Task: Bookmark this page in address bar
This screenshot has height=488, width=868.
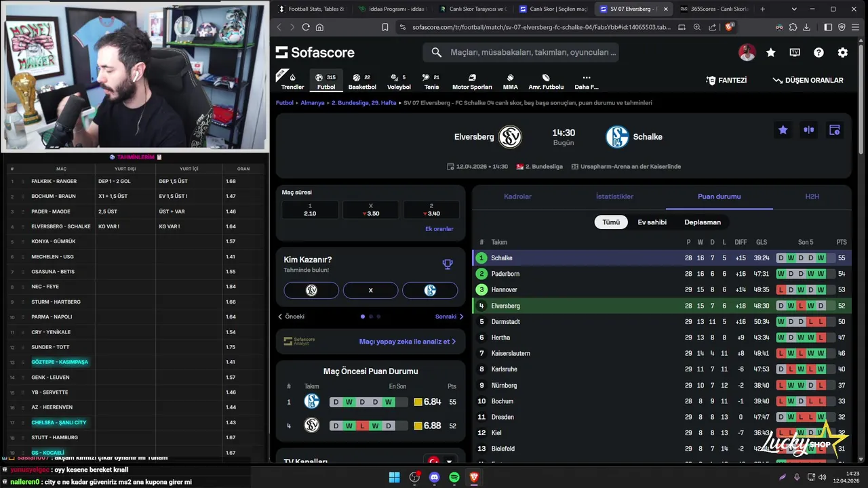Action: pyautogui.click(x=385, y=27)
